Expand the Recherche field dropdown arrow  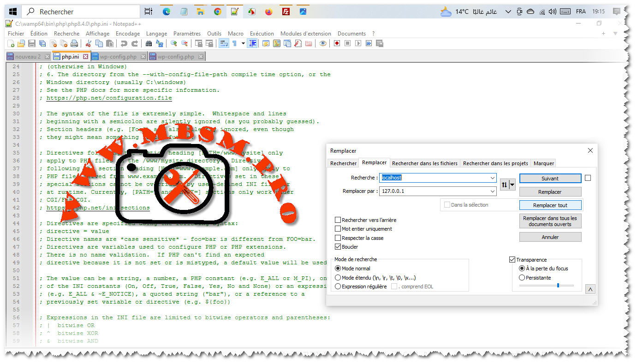click(x=493, y=178)
